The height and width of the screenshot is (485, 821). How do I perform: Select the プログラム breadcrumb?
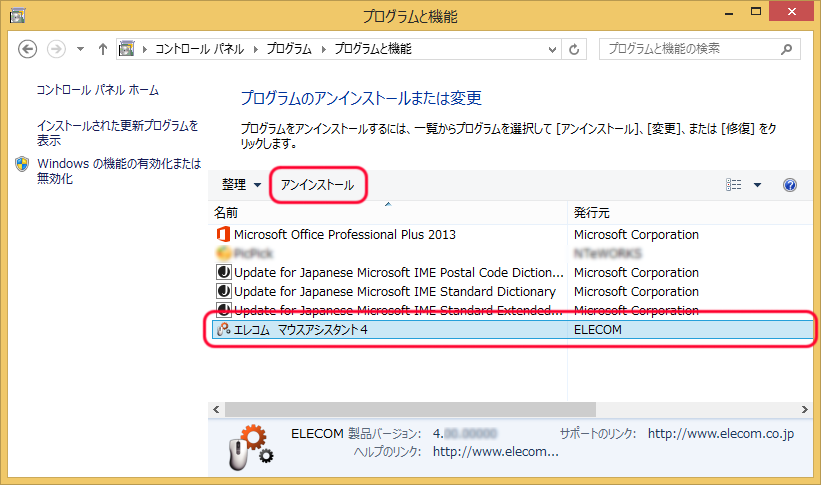click(x=289, y=49)
